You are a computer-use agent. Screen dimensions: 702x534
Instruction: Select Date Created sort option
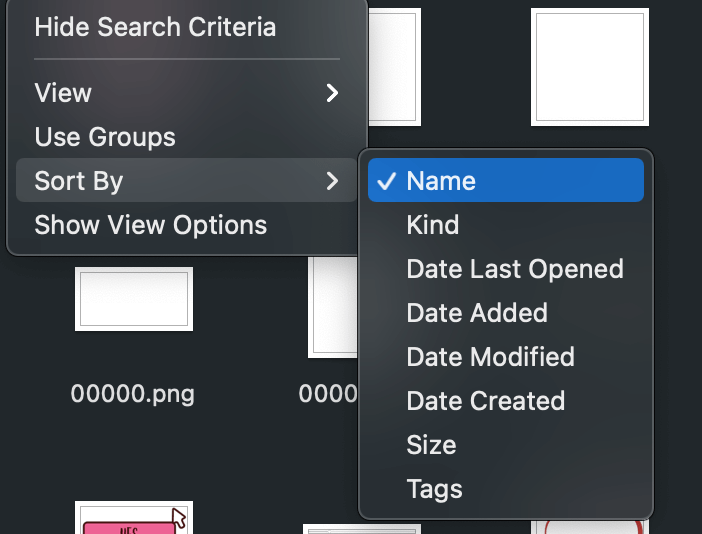pyautogui.click(x=486, y=401)
